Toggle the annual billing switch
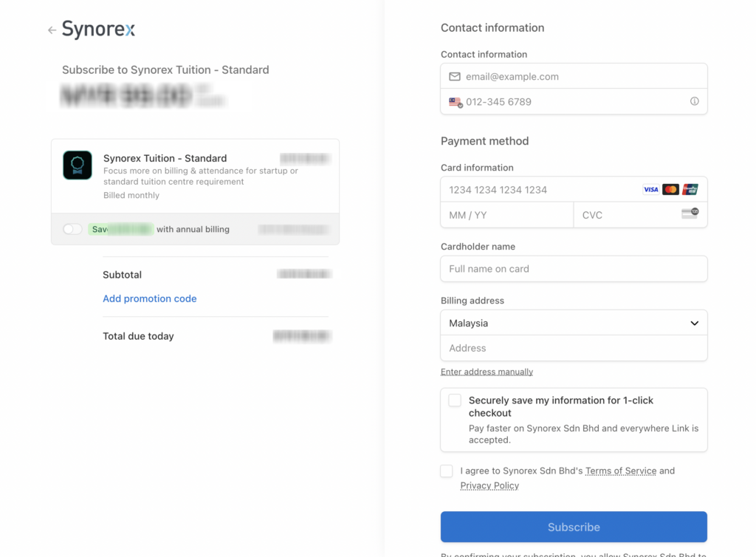Image resolution: width=756 pixels, height=557 pixels. click(72, 229)
